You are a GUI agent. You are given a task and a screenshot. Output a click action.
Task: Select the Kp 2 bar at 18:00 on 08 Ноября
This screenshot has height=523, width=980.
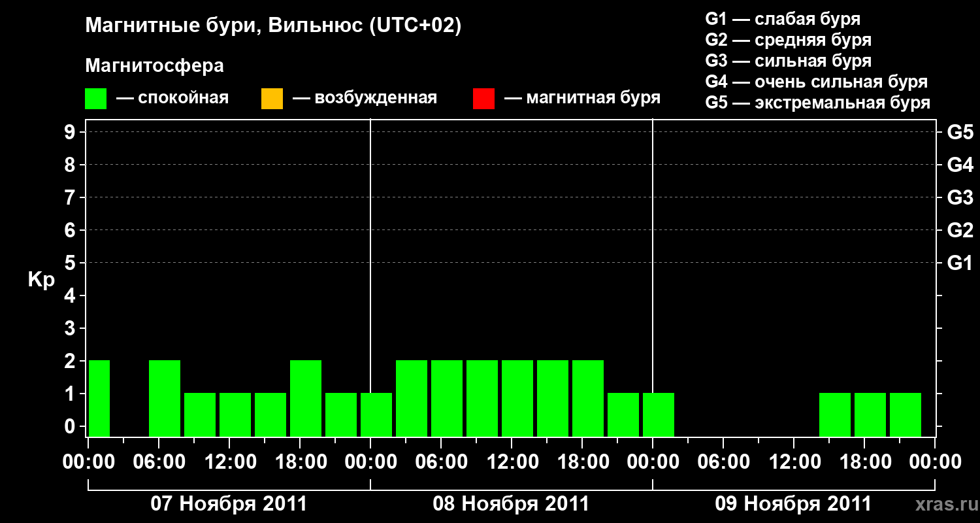pos(588,399)
